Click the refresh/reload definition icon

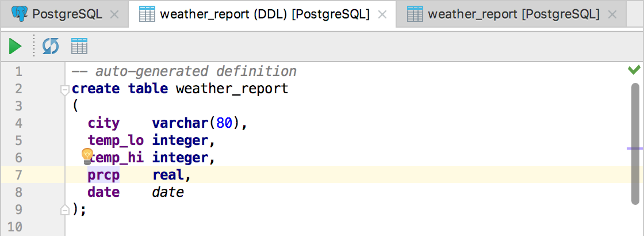pos(51,46)
